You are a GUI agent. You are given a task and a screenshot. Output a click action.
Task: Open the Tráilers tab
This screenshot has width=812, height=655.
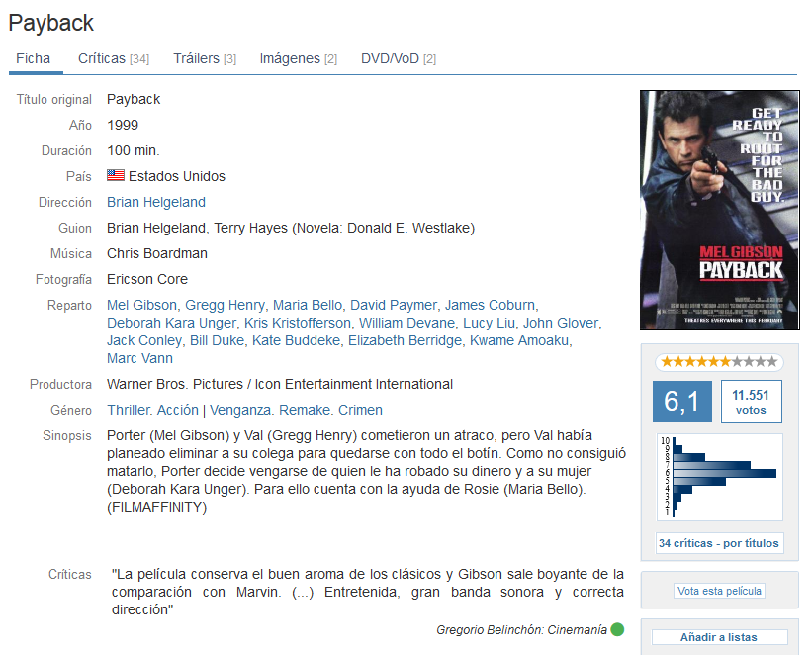coord(205,58)
